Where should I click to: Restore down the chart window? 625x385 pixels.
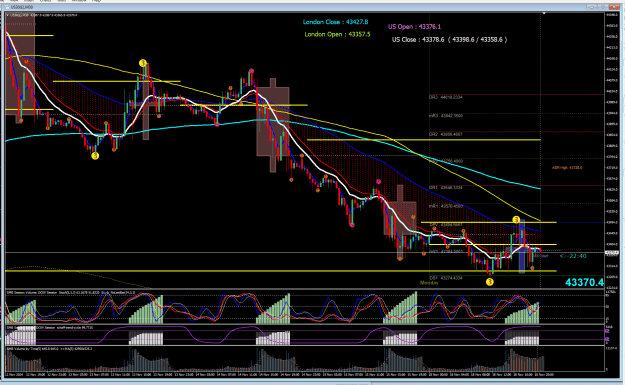pos(604,7)
